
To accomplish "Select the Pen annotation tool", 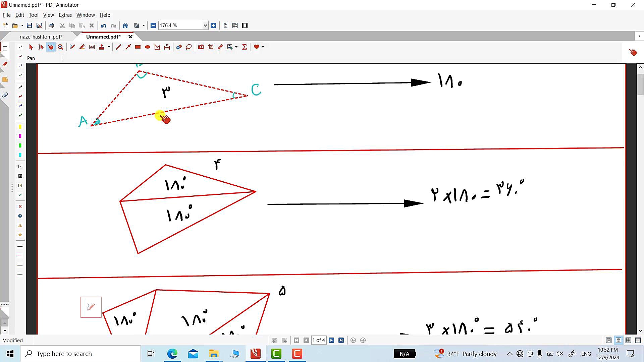I will coord(72,47).
